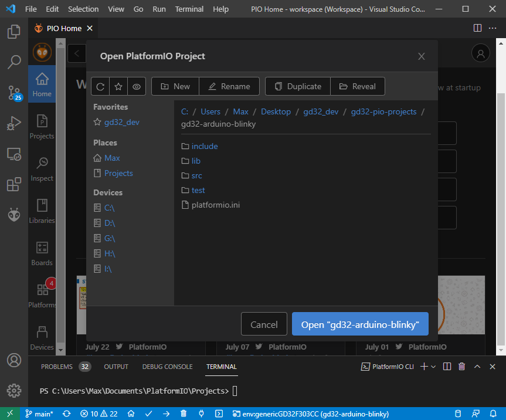Viewport: 506px width, 420px height.
Task: Click main* git branch in status bar
Action: [x=39, y=414]
